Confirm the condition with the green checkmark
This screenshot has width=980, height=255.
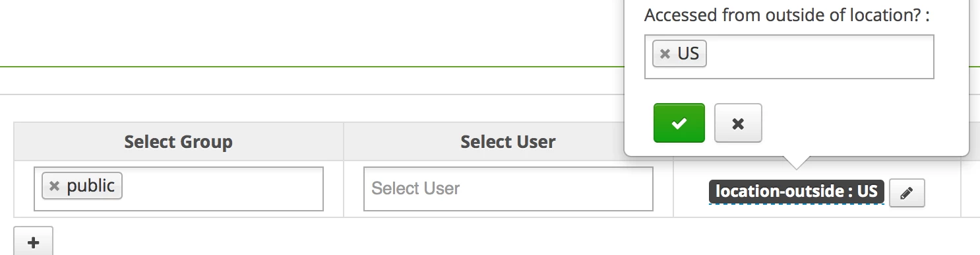(679, 123)
